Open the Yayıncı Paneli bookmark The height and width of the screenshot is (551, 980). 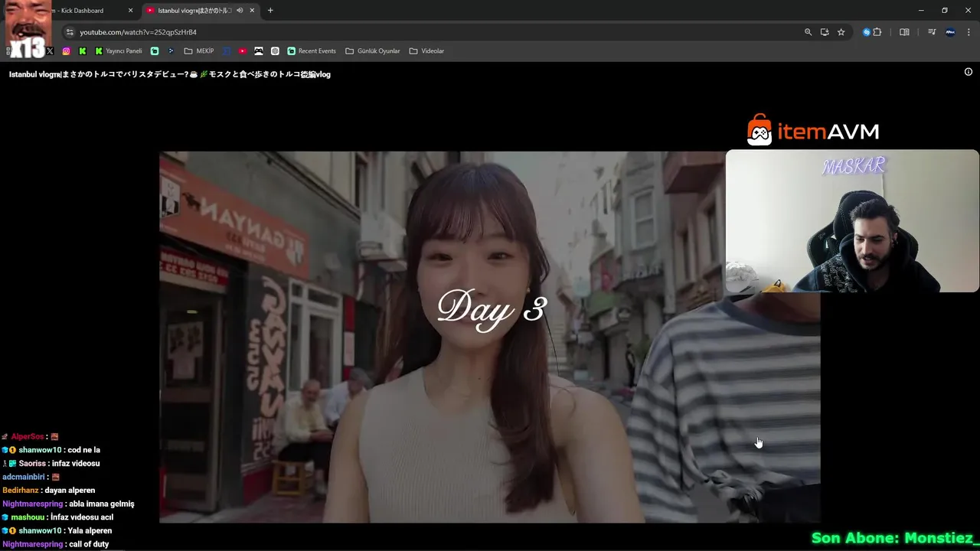[119, 51]
